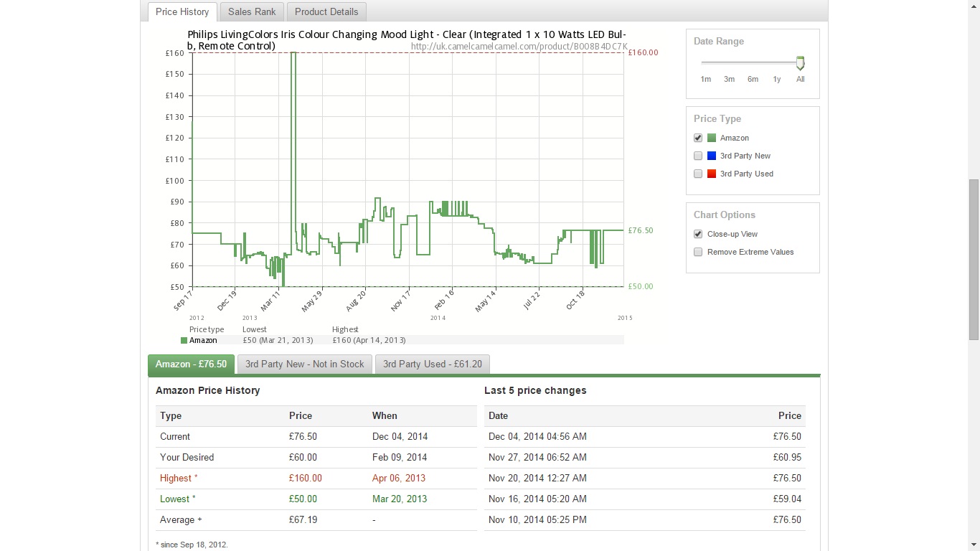Click the Amazon Price History heading
980x551 pixels.
(x=207, y=390)
